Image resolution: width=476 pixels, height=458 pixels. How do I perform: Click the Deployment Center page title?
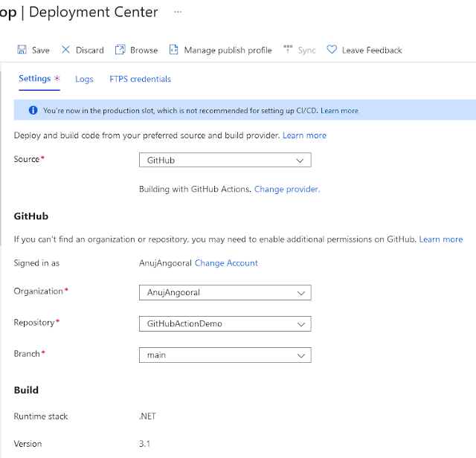pyautogui.click(x=94, y=13)
